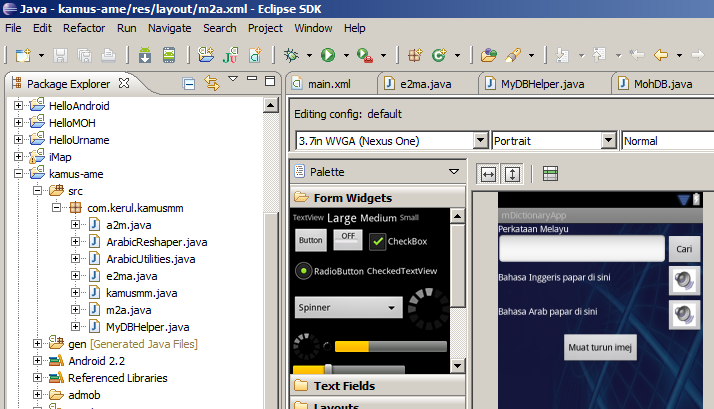The height and width of the screenshot is (409, 714).
Task: Collapse All in Package Explorer
Action: (189, 84)
